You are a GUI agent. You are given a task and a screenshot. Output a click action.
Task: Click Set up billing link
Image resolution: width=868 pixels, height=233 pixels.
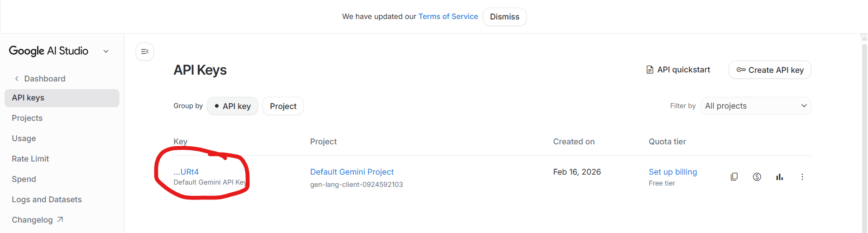[x=672, y=172]
